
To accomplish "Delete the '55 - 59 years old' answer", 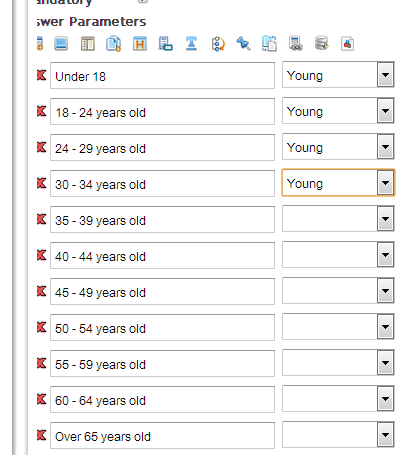I will [41, 363].
